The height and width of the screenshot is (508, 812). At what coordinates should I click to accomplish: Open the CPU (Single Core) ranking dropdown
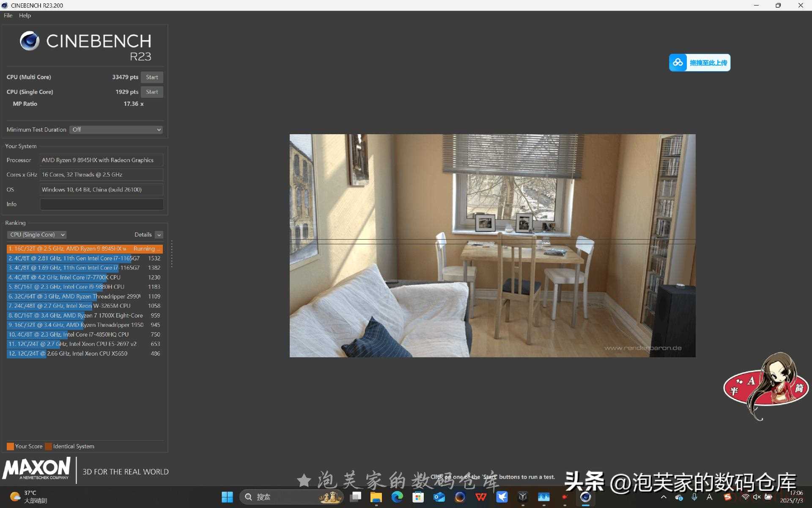click(x=37, y=235)
